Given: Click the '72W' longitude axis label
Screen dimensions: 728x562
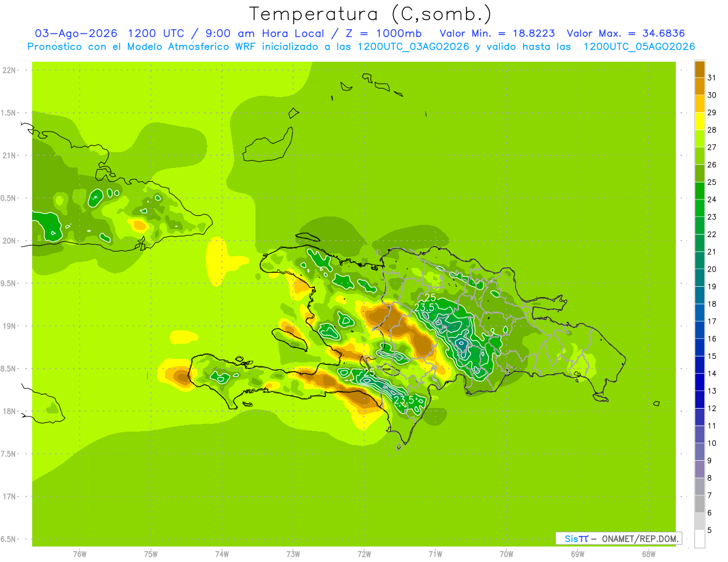Looking at the screenshot, I should tap(364, 554).
